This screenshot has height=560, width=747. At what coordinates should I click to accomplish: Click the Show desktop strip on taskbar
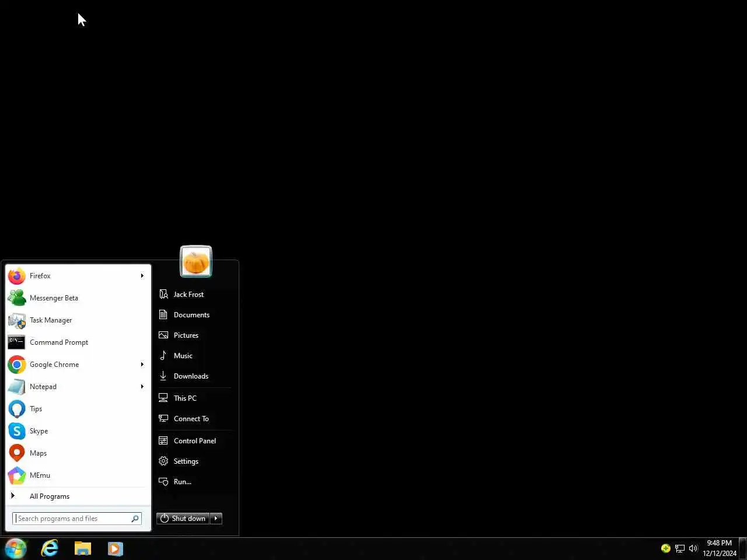743,548
